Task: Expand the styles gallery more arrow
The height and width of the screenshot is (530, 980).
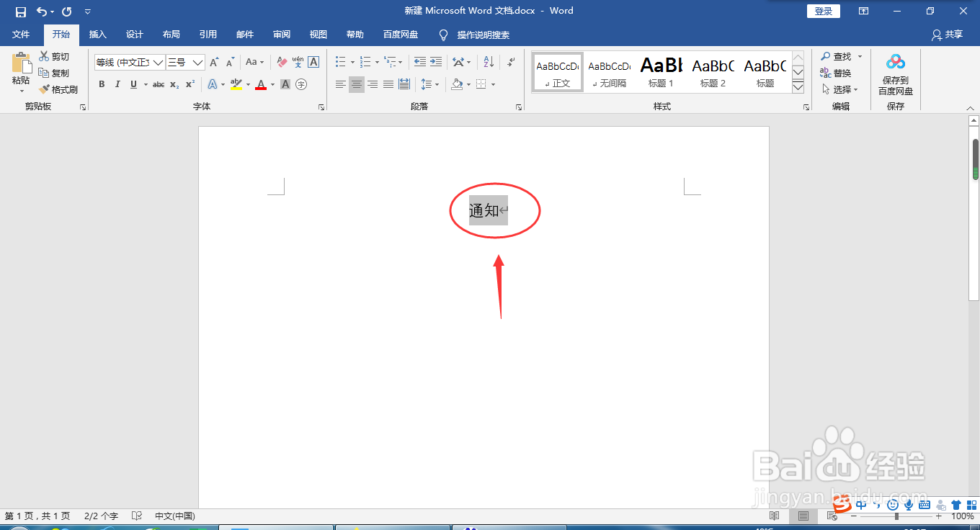Action: tap(798, 86)
